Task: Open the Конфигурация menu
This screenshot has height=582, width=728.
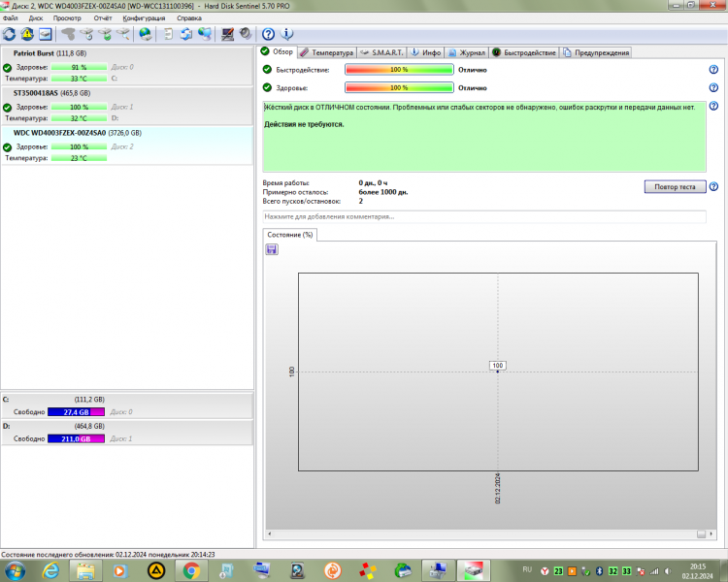Action: (x=144, y=18)
